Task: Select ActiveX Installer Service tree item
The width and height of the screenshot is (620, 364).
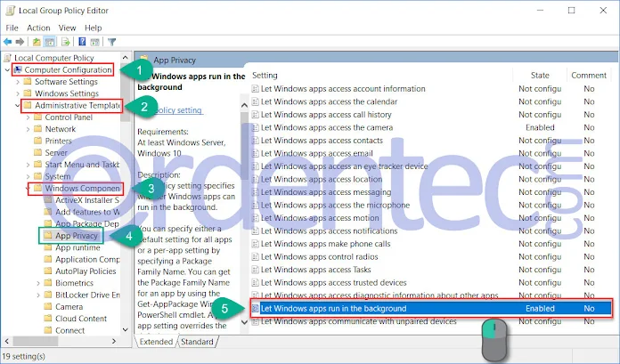Action: pos(87,200)
